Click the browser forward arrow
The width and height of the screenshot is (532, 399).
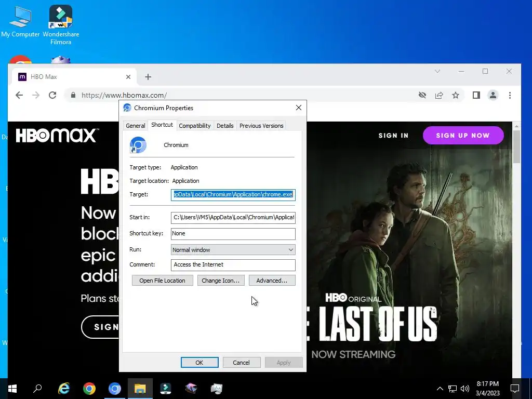point(36,96)
